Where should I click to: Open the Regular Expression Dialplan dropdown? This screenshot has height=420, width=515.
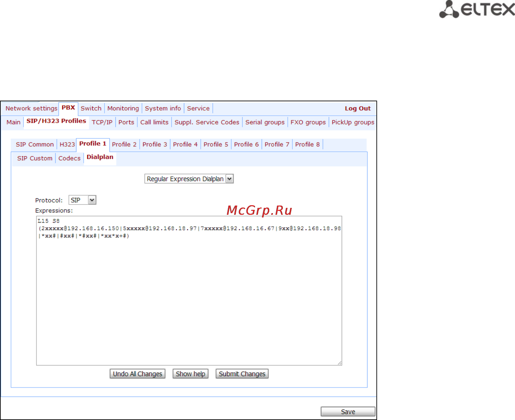pos(189,179)
